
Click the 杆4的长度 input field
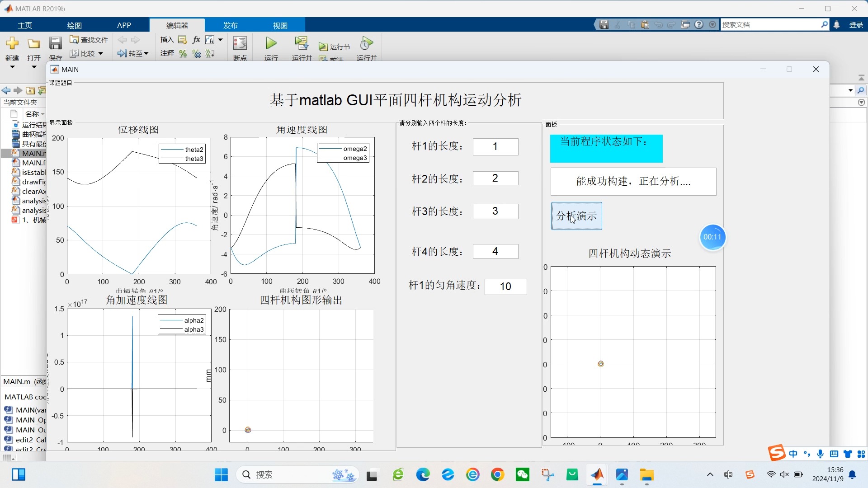tap(495, 251)
